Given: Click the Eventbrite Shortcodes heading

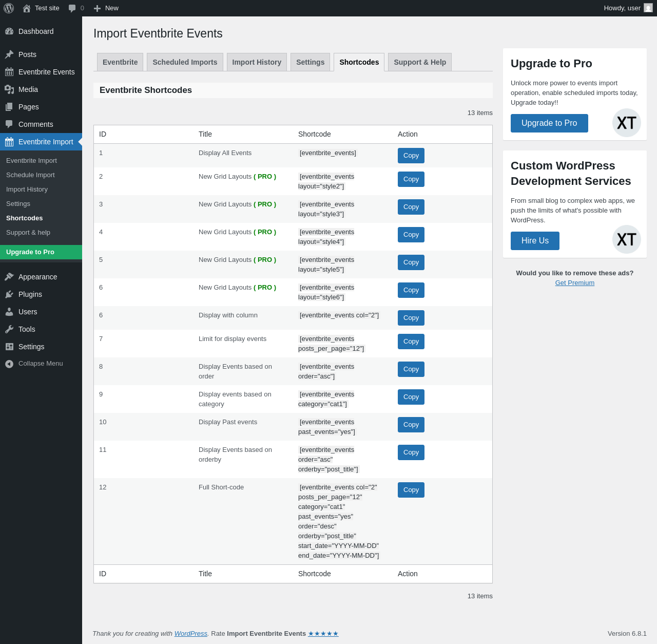Looking at the screenshot, I should [146, 90].
